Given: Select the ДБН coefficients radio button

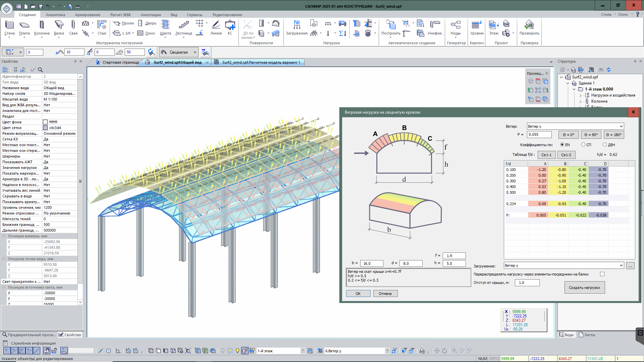Looking at the screenshot, I should coord(605,145).
